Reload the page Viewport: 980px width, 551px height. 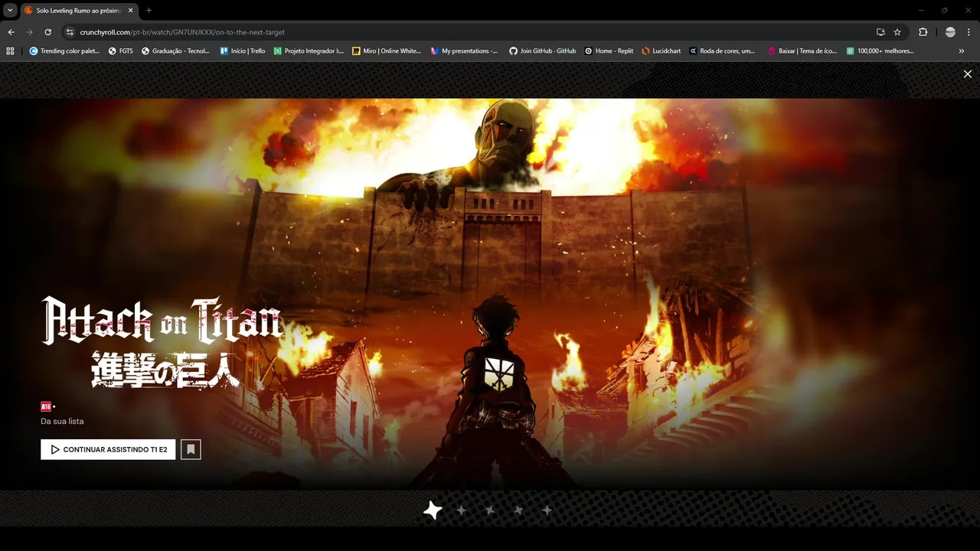click(x=47, y=32)
